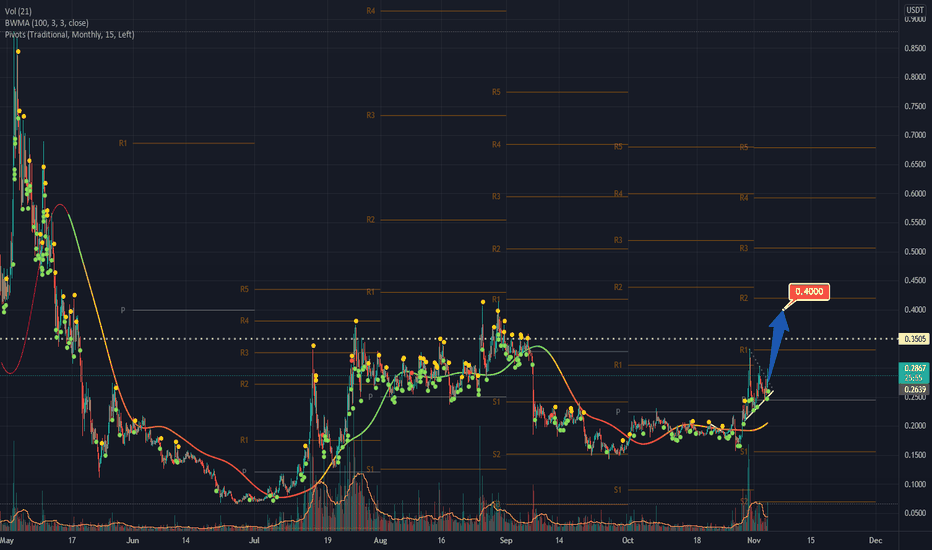The image size is (932, 550).
Task: Click the 0.6000 price axis label
Action: pyautogui.click(x=915, y=194)
